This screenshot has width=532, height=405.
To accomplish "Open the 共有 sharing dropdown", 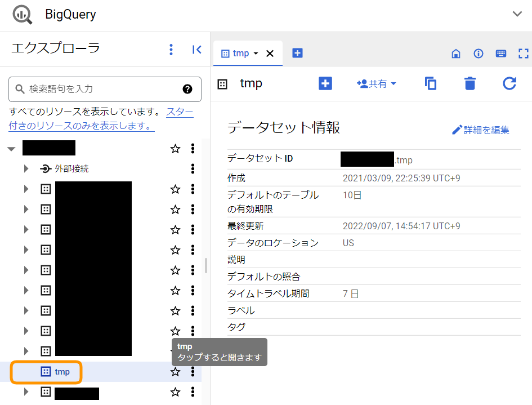I will (377, 83).
